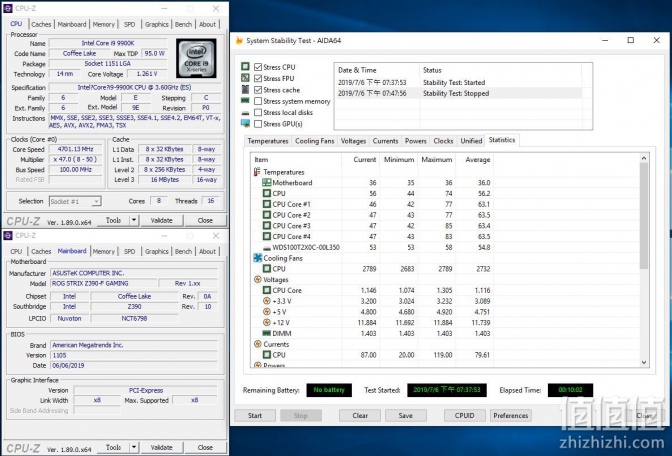Open CPUID panel button
Screen dimensions: 672x456
(465, 415)
